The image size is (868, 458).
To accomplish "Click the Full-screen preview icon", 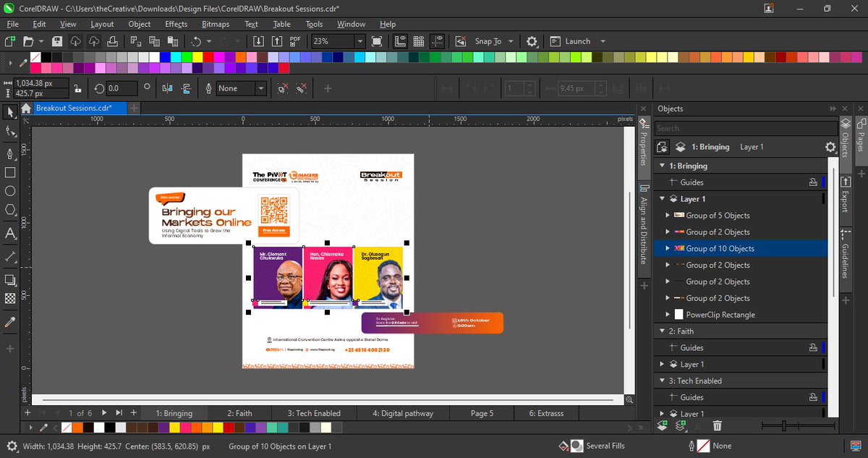I will point(377,41).
